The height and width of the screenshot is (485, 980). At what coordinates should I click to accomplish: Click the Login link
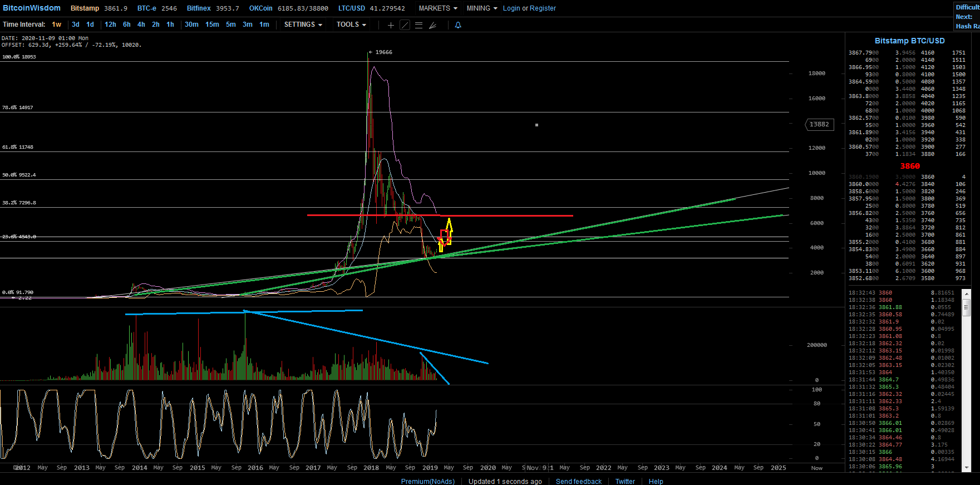[x=511, y=8]
